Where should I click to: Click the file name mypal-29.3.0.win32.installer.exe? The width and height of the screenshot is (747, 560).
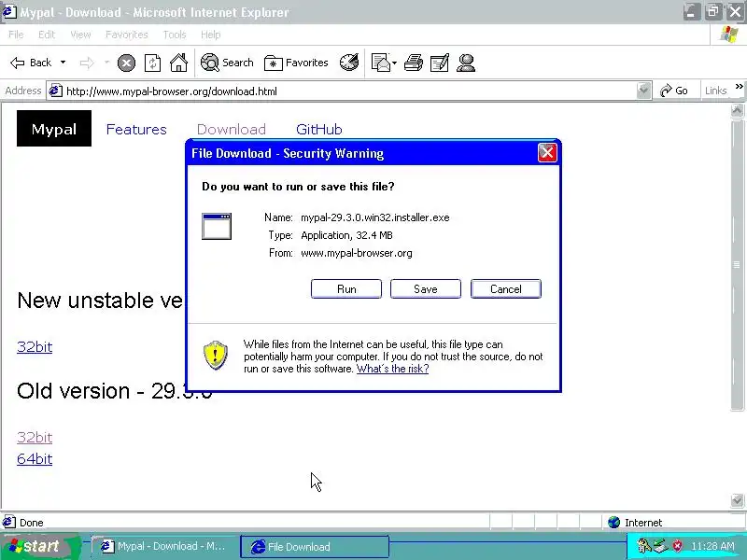pos(375,217)
